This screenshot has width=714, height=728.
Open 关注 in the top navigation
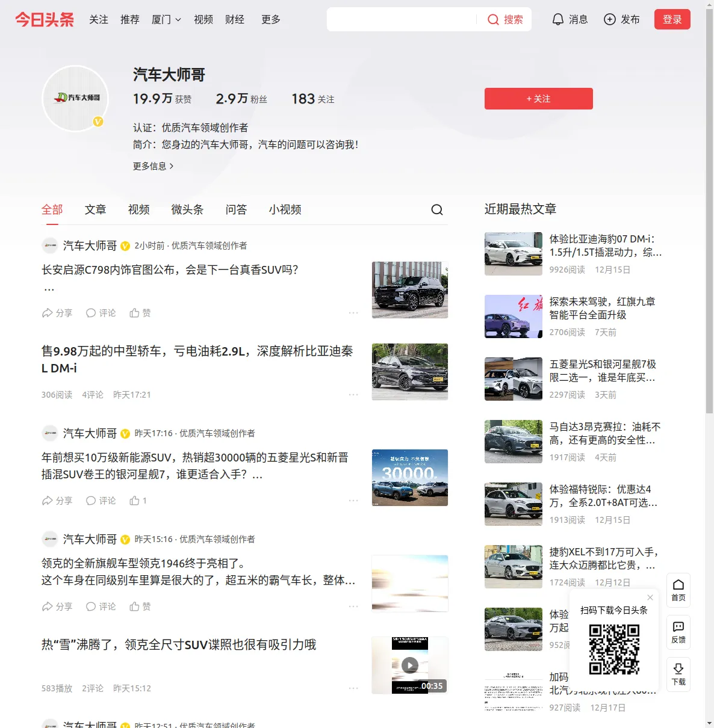coord(99,20)
